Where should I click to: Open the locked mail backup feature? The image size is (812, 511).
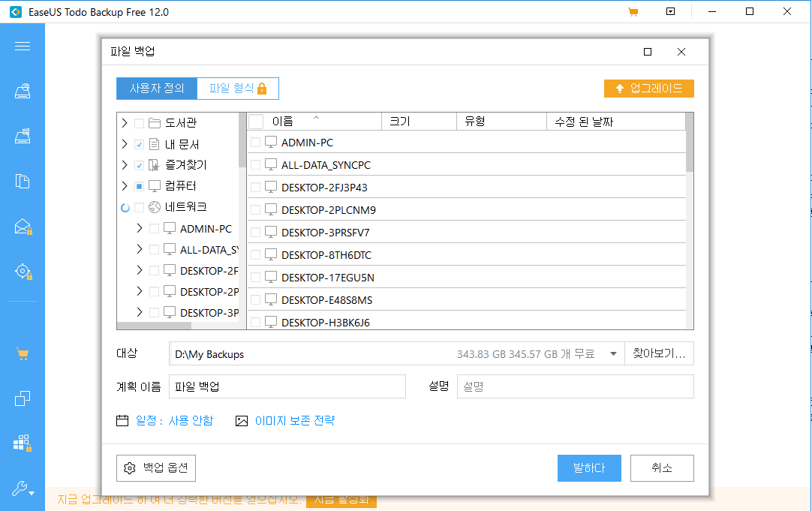pyautogui.click(x=23, y=226)
